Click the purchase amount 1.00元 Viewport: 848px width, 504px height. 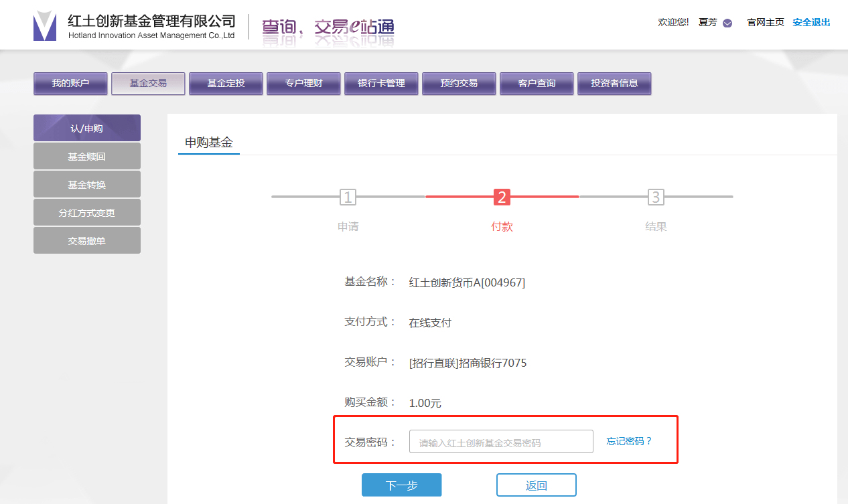(x=425, y=403)
